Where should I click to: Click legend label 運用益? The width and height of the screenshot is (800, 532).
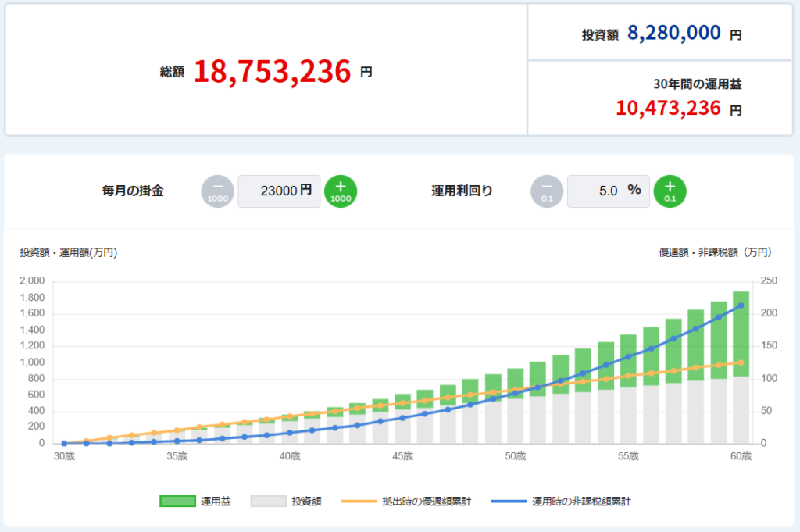(x=216, y=502)
